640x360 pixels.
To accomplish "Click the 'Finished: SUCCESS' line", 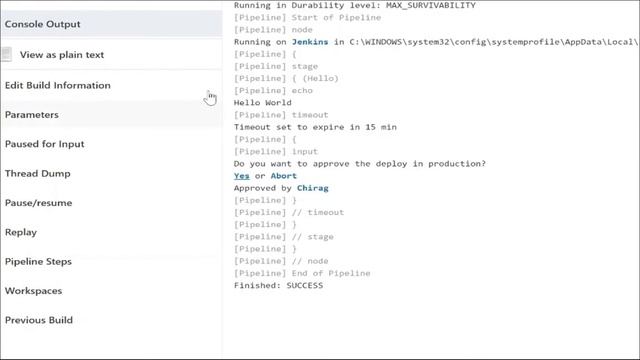I will click(278, 285).
